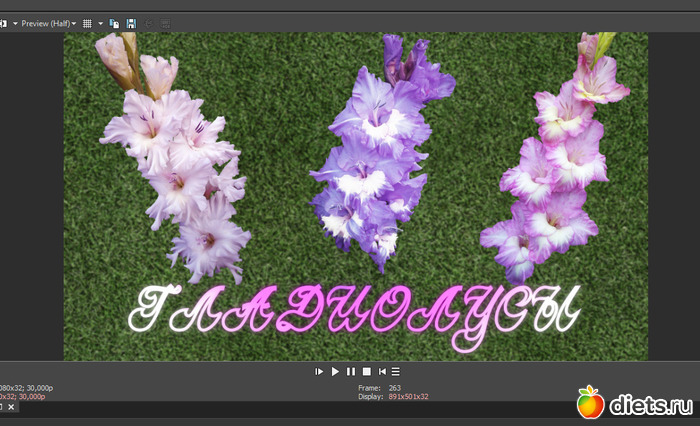Toggle split screen view icon

[3, 22]
